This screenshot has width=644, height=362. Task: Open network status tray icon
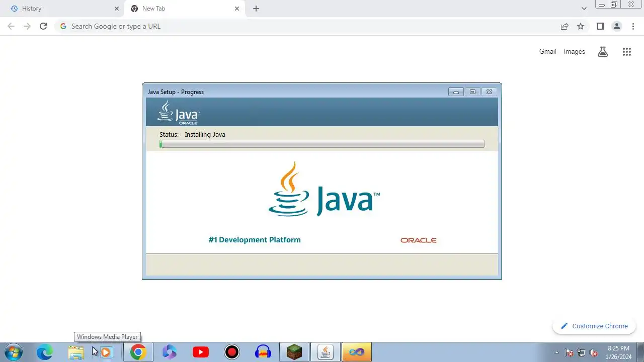(x=581, y=352)
